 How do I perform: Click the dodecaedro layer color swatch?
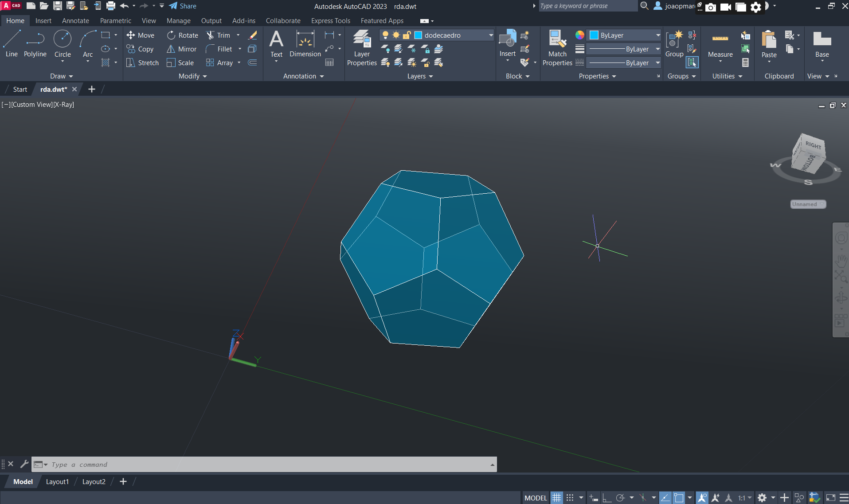pyautogui.click(x=418, y=35)
